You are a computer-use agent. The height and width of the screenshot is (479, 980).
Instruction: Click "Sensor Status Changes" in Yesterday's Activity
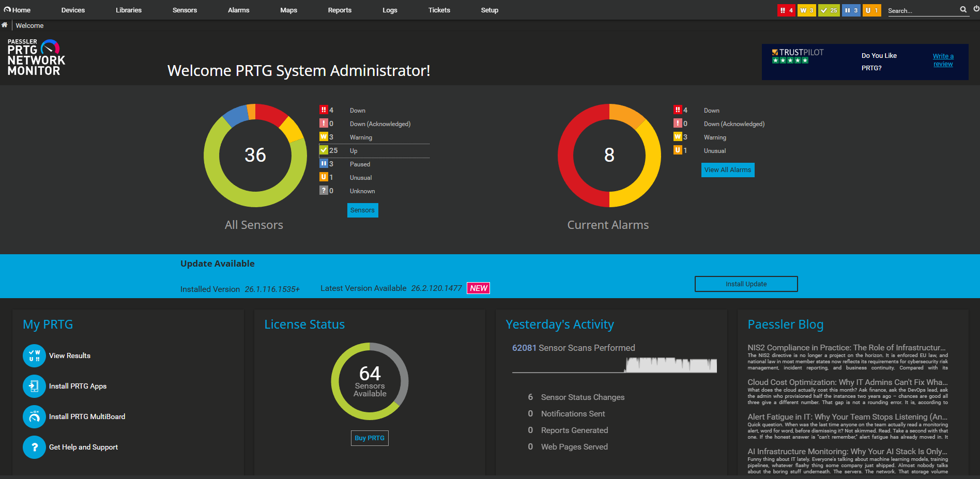[x=583, y=397]
